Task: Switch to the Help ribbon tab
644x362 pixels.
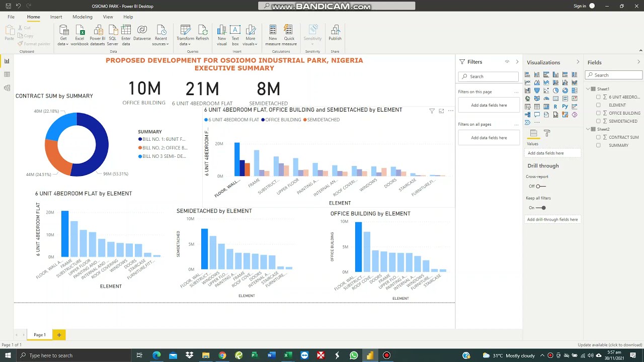Action: (128, 17)
